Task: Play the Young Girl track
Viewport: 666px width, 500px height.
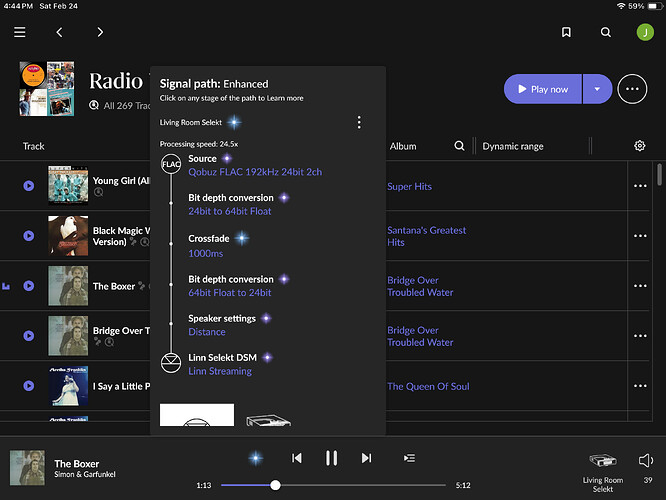Action: click(x=29, y=186)
